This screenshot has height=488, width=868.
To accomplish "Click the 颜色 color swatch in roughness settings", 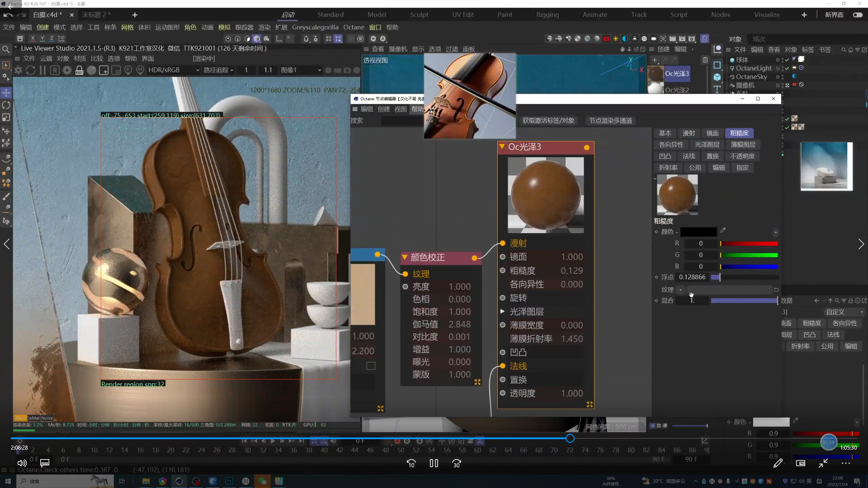I will click(x=698, y=231).
